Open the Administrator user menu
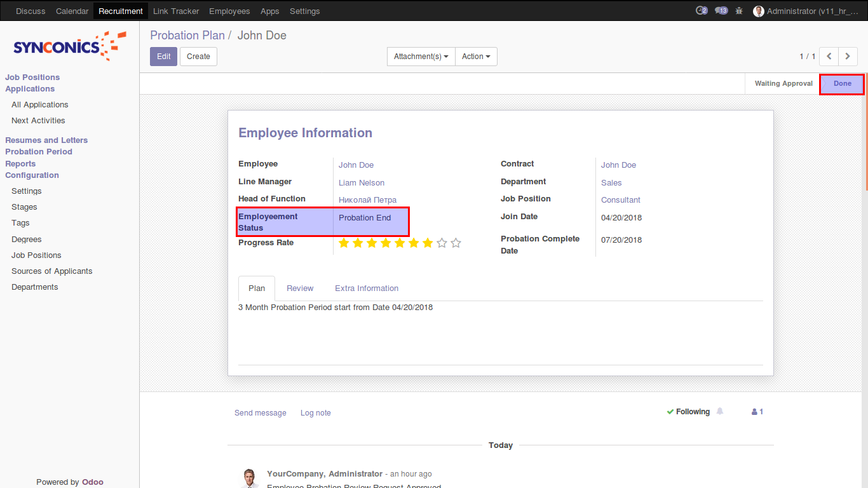 coord(805,11)
